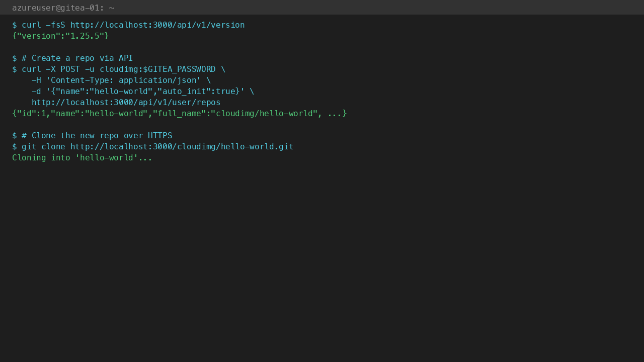
Task: Select the JSON response line with full_name cloudimg/hello-world
Action: tap(180, 114)
